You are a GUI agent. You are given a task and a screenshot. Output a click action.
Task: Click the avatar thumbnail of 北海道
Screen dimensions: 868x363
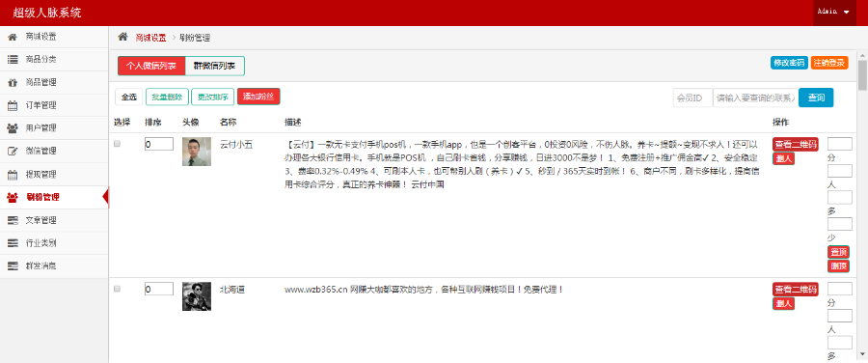click(x=197, y=296)
